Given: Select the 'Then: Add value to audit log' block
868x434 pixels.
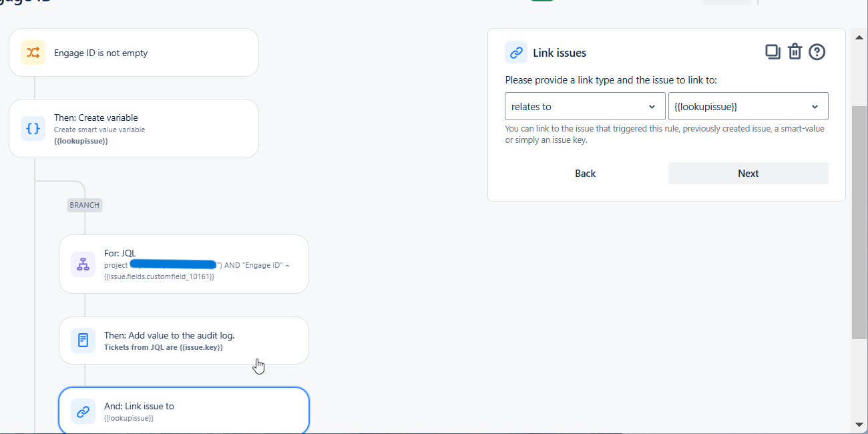Looking at the screenshot, I should (184, 341).
